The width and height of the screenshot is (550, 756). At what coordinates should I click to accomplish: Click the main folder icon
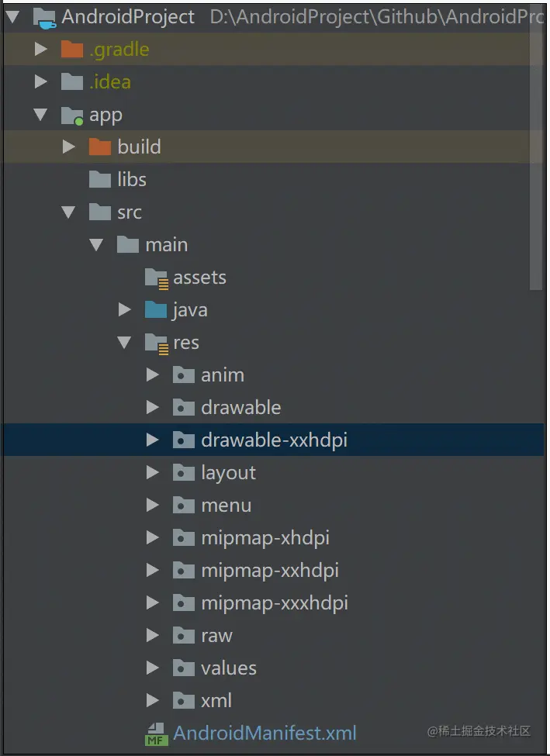click(128, 244)
